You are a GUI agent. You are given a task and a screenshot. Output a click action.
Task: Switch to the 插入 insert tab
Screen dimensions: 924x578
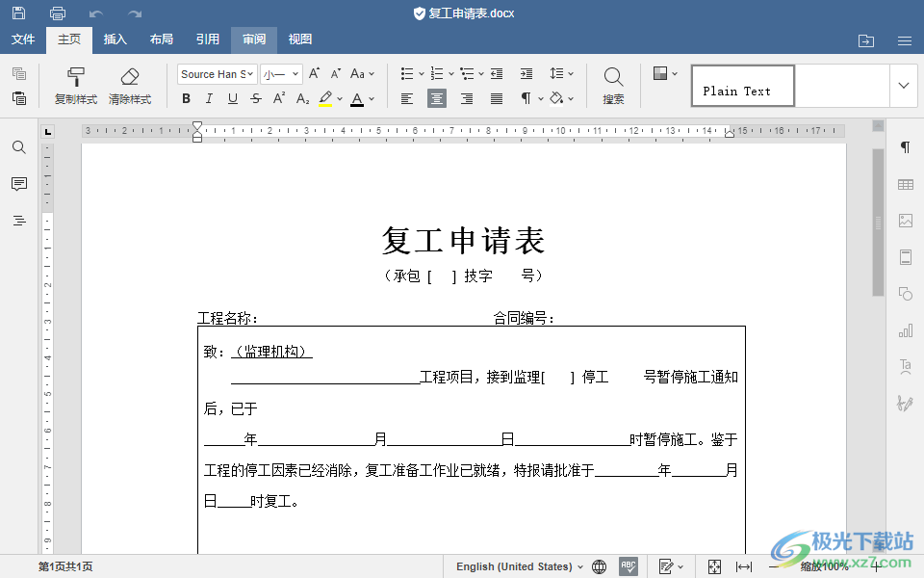pos(115,39)
